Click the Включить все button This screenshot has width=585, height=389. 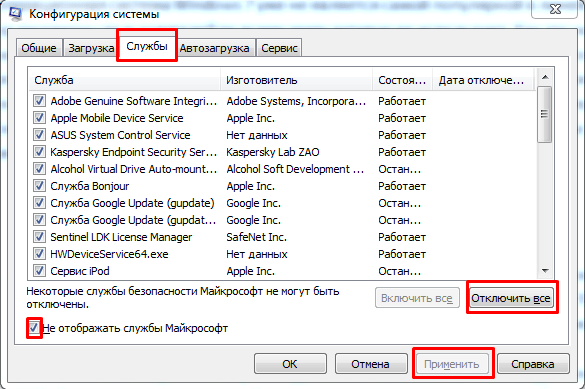tap(417, 298)
